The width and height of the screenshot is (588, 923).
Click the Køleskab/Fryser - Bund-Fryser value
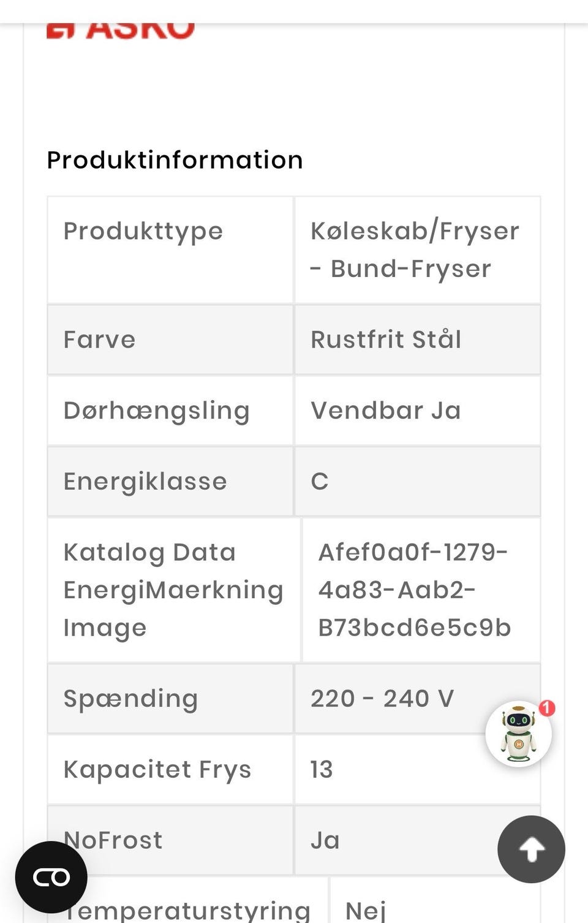click(414, 249)
